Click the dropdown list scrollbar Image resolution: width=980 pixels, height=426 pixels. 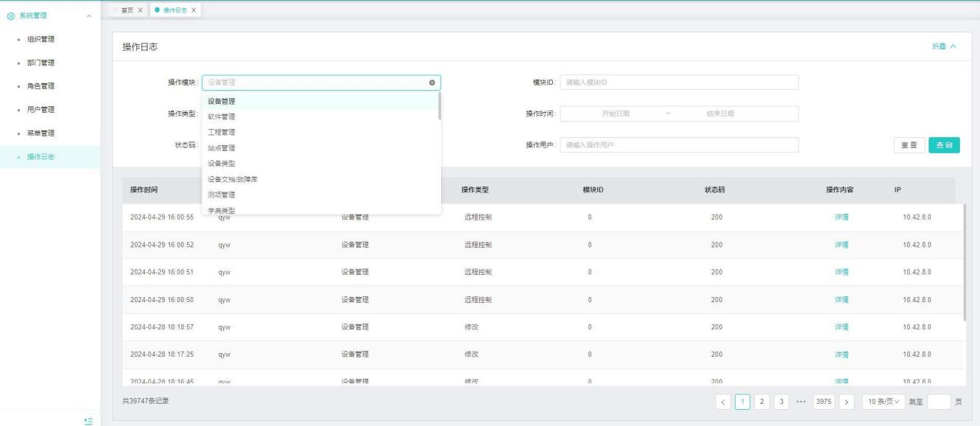point(440,105)
